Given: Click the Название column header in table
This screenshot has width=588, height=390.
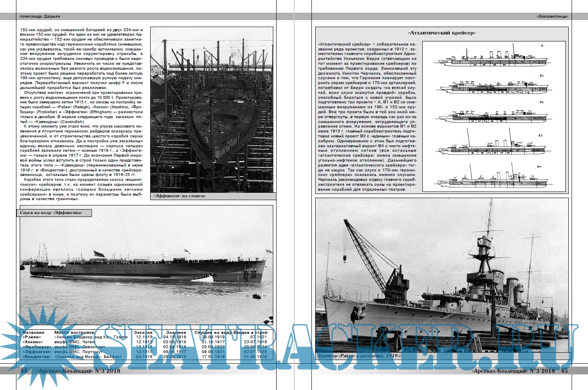Looking at the screenshot, I should tap(34, 333).
